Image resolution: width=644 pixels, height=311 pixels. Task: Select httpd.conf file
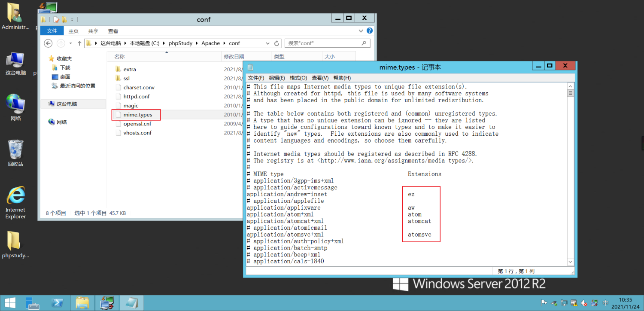137,97
